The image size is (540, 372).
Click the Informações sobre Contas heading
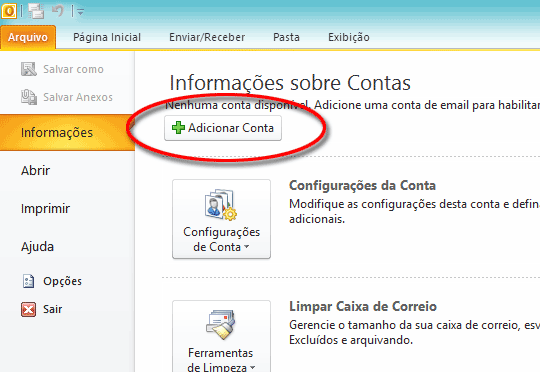point(290,83)
